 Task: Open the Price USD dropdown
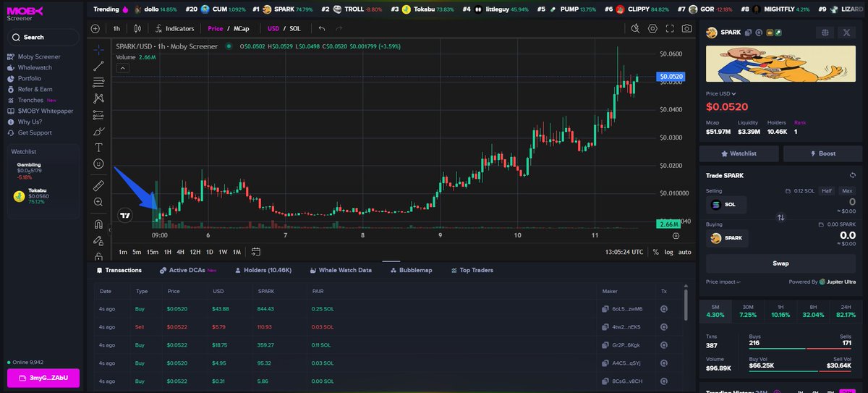(x=721, y=93)
